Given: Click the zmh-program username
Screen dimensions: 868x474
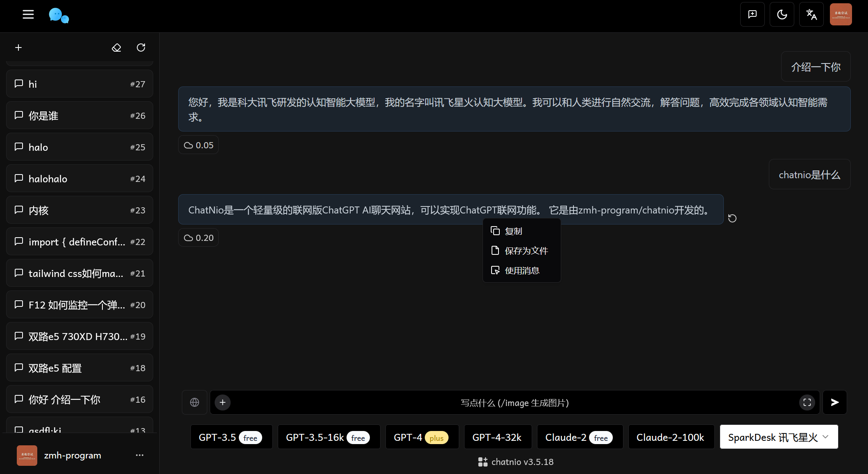Looking at the screenshot, I should (73, 456).
